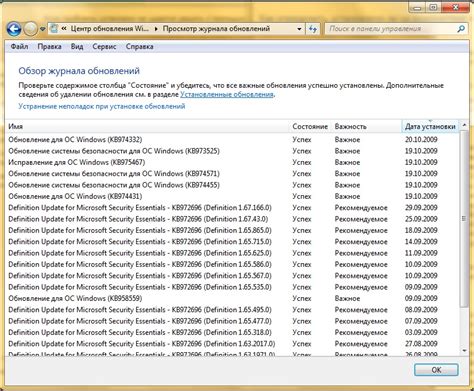Select the security update row KB974455
474x391 pixels.
(x=232, y=185)
